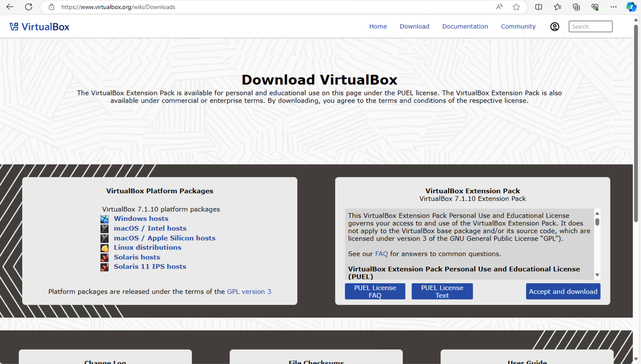Open Solaris hosts link
The width and height of the screenshot is (641, 364).
coord(137,257)
